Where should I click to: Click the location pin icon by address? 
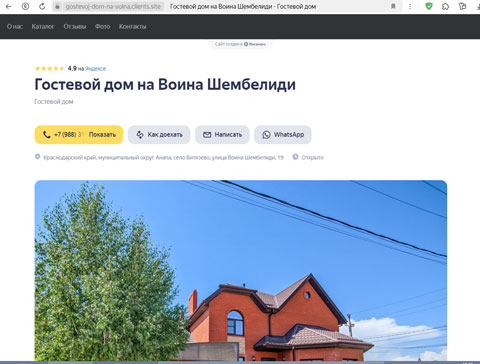coord(37,157)
